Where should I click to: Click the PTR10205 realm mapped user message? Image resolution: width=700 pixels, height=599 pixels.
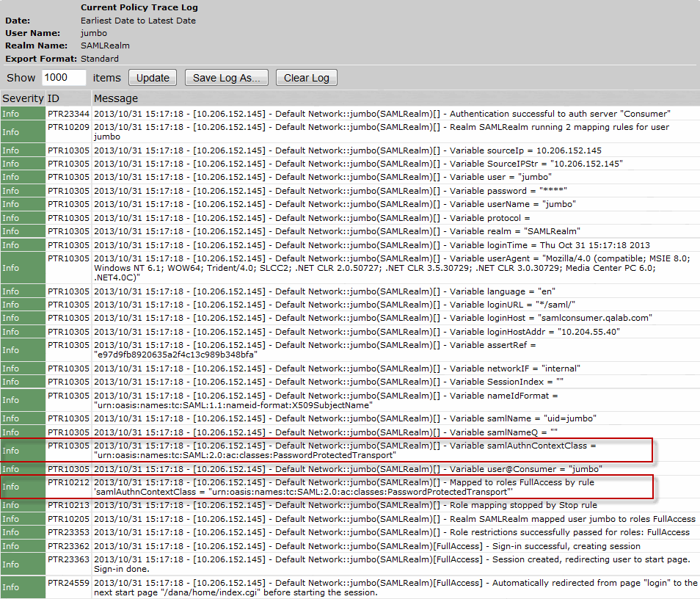coord(394,518)
